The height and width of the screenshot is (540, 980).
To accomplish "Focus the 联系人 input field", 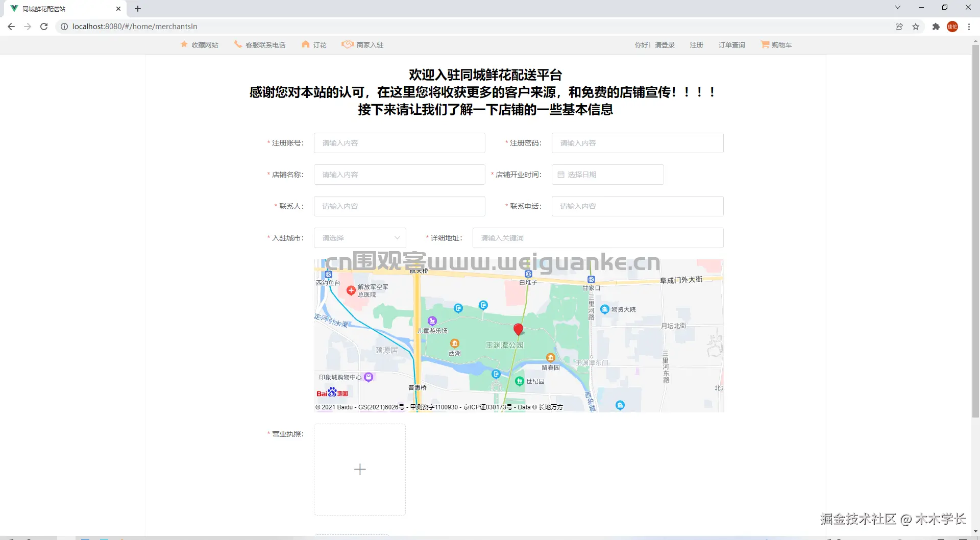I will click(x=399, y=206).
